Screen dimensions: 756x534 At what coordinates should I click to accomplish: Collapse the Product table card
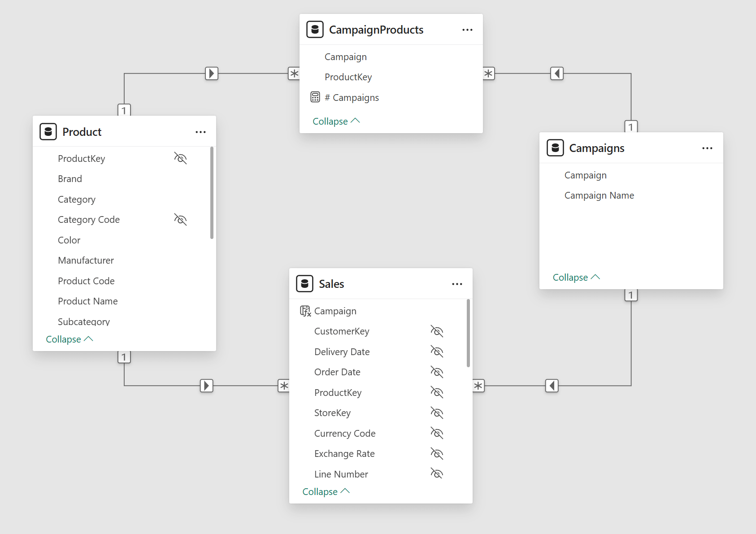(x=69, y=339)
